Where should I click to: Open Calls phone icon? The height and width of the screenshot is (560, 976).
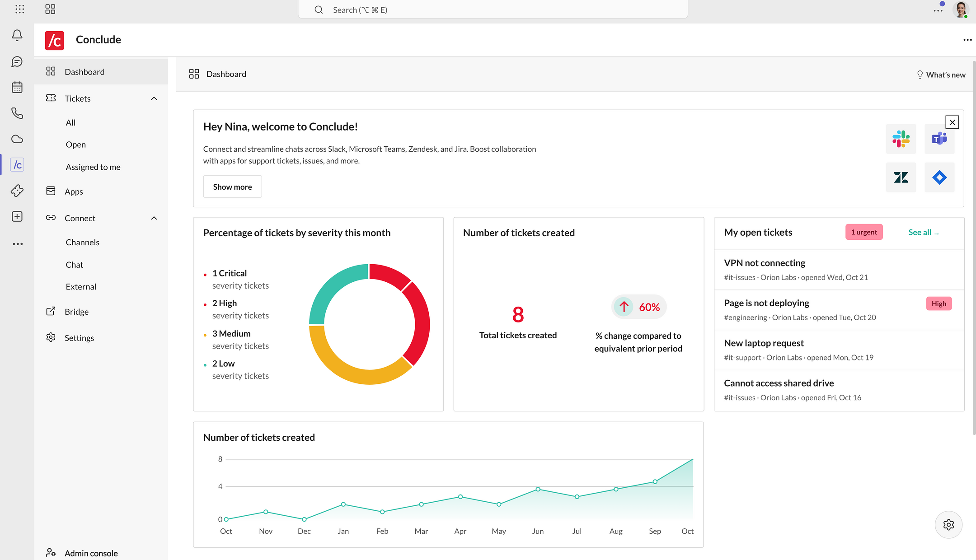point(17,113)
